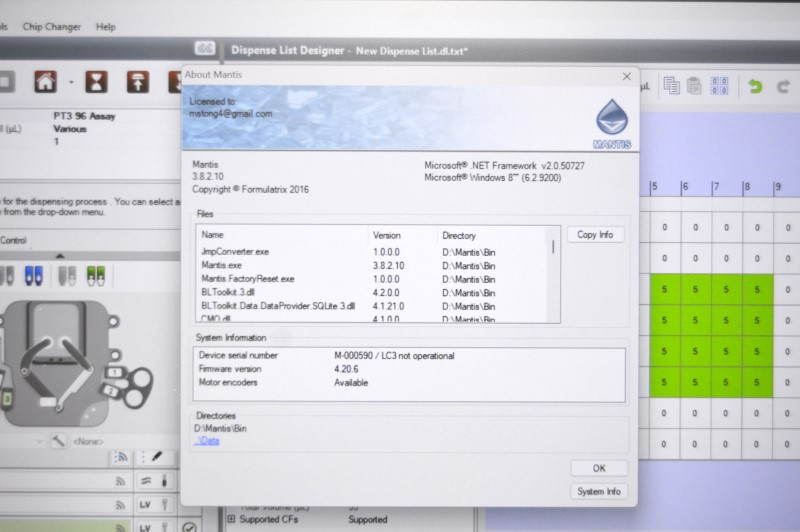Close the About Mantis dialog
Screen dimensions: 800x532
point(627,77)
